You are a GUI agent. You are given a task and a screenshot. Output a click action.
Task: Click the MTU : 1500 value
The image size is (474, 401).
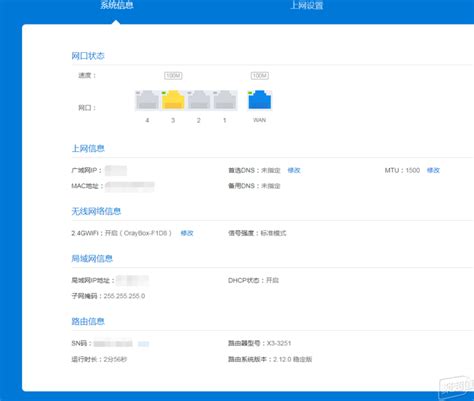pos(402,170)
